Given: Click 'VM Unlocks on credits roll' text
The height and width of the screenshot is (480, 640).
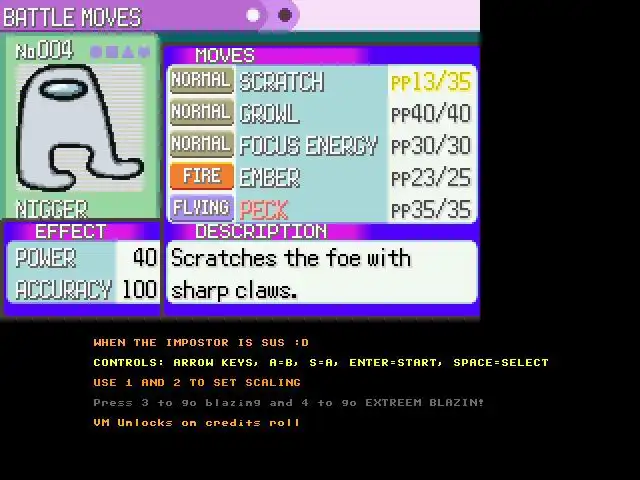Looking at the screenshot, I should pyautogui.click(x=196, y=422).
